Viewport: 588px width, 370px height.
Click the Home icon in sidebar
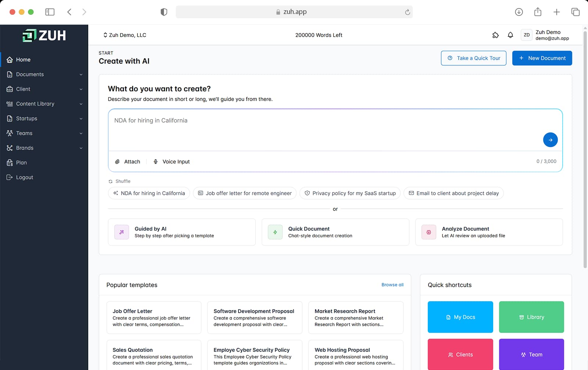coord(10,60)
